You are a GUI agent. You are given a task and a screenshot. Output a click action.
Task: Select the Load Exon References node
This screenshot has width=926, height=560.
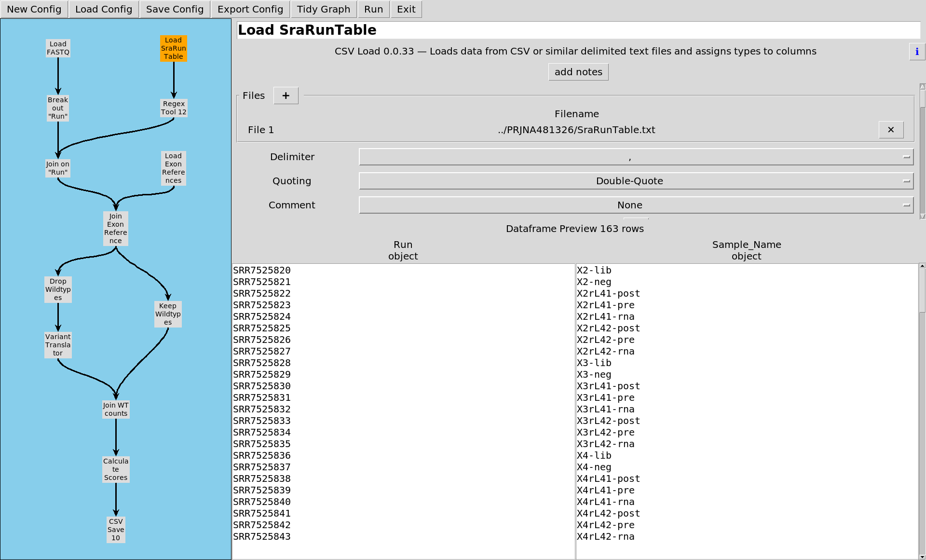[173, 168]
